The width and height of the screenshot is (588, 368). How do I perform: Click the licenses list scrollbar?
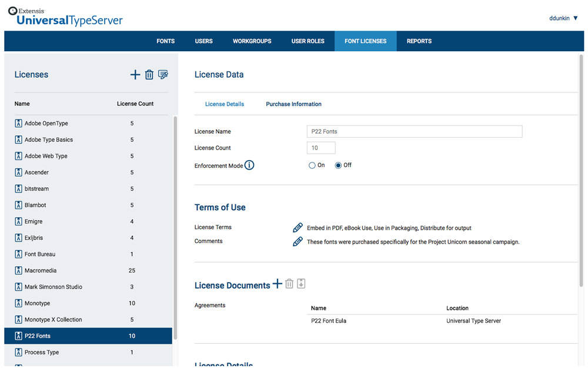[x=175, y=227]
